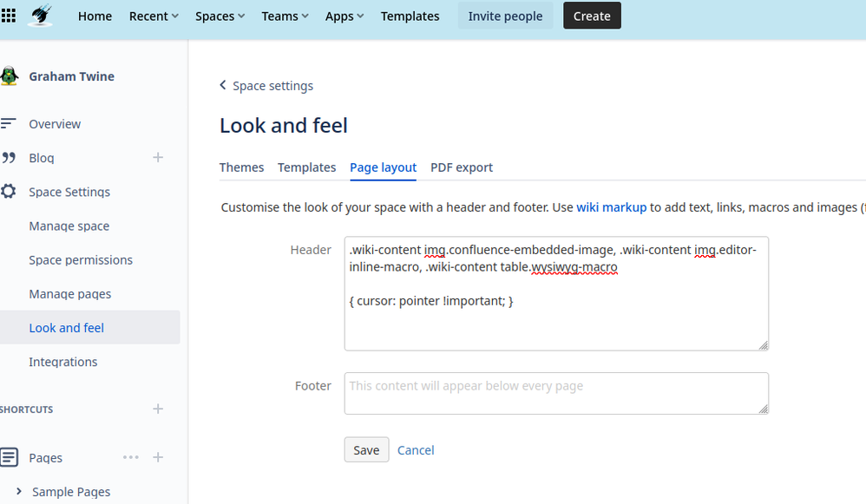Click the Pages book icon in the sidebar
The image size is (866, 504).
coord(10,457)
